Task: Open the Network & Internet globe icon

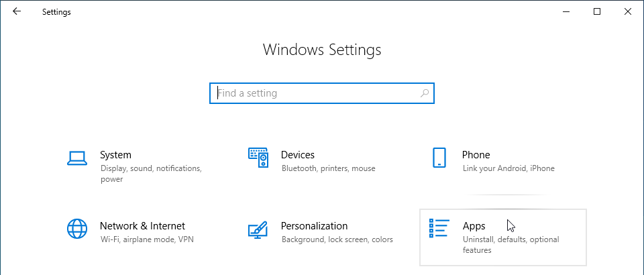Action: click(77, 229)
